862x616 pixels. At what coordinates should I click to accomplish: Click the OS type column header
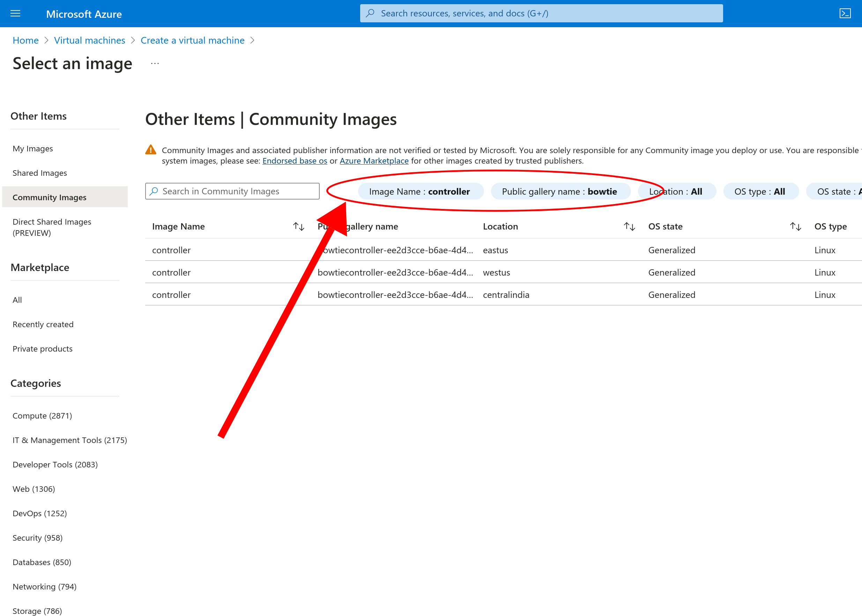(831, 226)
